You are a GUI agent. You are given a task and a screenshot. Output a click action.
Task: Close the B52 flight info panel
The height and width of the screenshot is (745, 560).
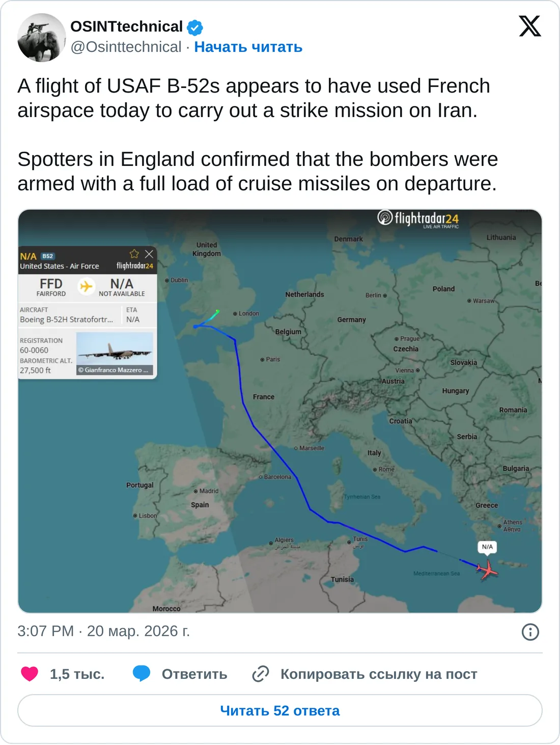tap(149, 254)
